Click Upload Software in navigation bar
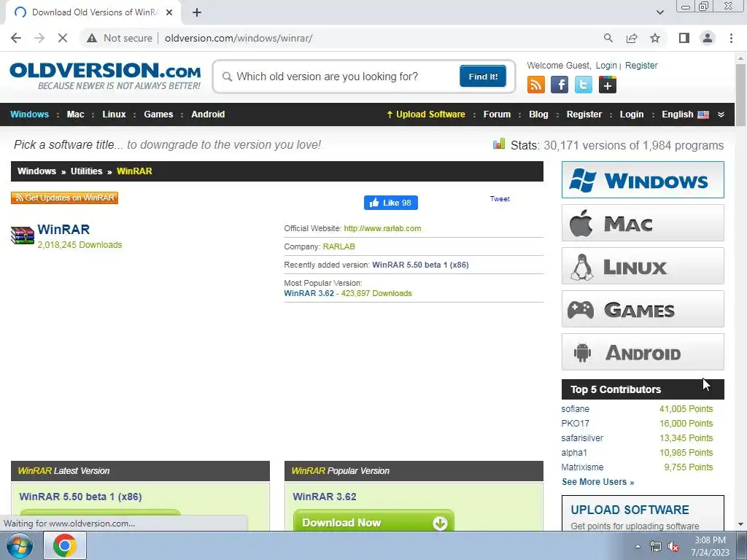The image size is (747, 560). pos(426,114)
